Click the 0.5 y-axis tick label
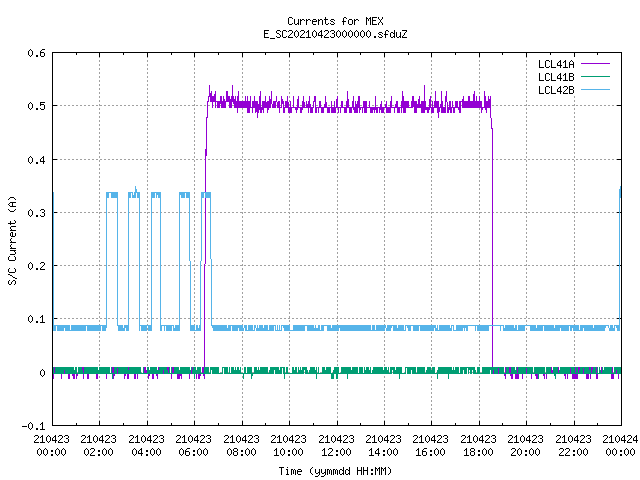 click(x=36, y=106)
